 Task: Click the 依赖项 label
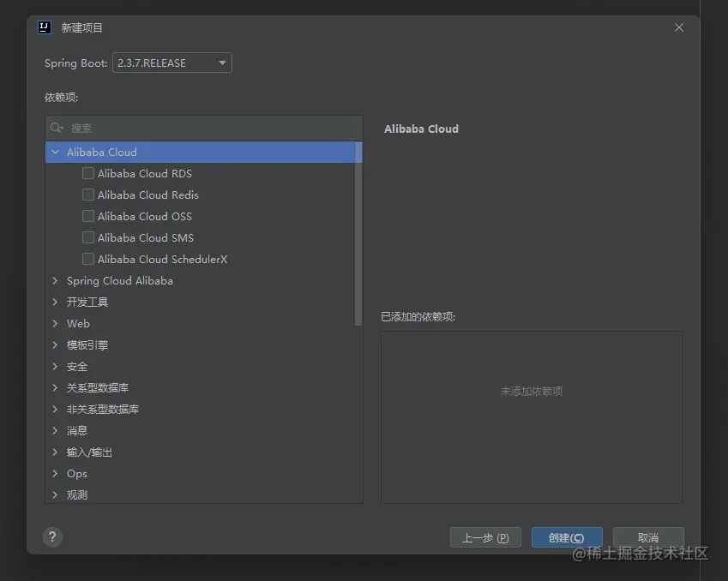[x=61, y=98]
